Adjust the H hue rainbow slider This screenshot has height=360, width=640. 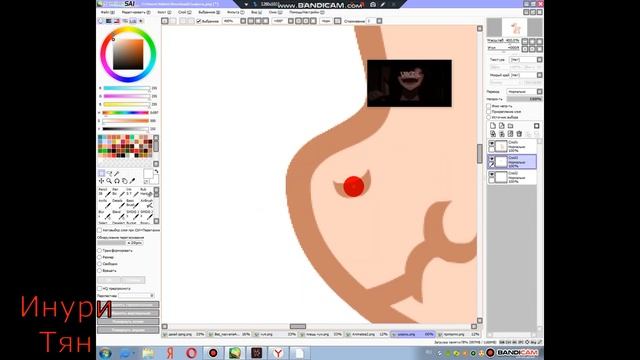(125, 113)
